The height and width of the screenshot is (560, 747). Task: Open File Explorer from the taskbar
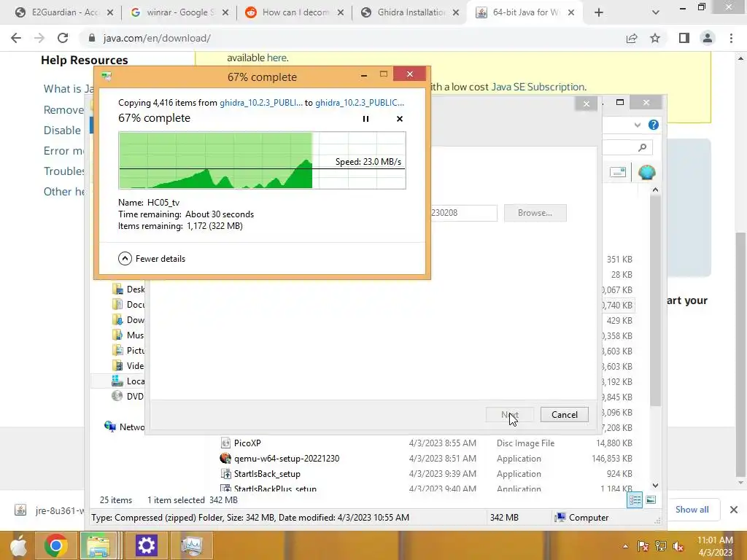98,545
